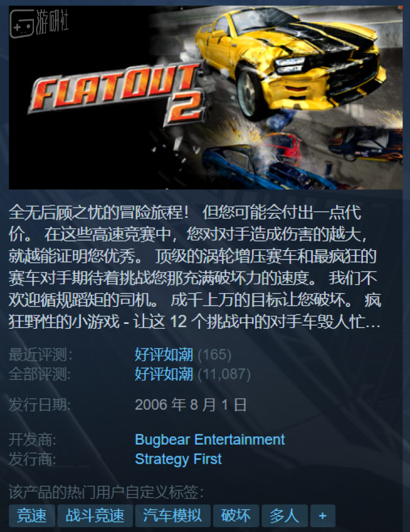Viewport: 410px width, 532px height.
Task: Open the 竞速 tag
Action: click(x=32, y=516)
